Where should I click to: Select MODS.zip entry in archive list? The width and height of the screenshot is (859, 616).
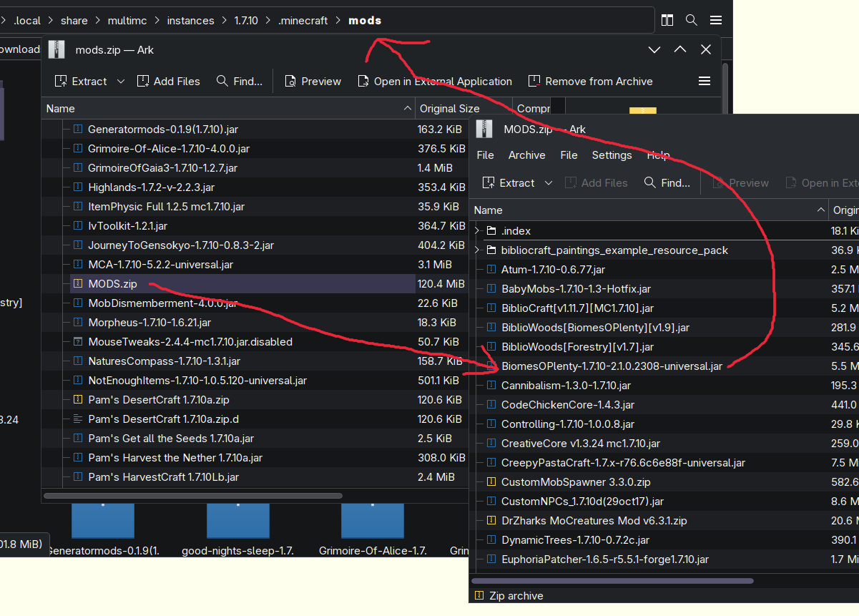[x=112, y=284]
